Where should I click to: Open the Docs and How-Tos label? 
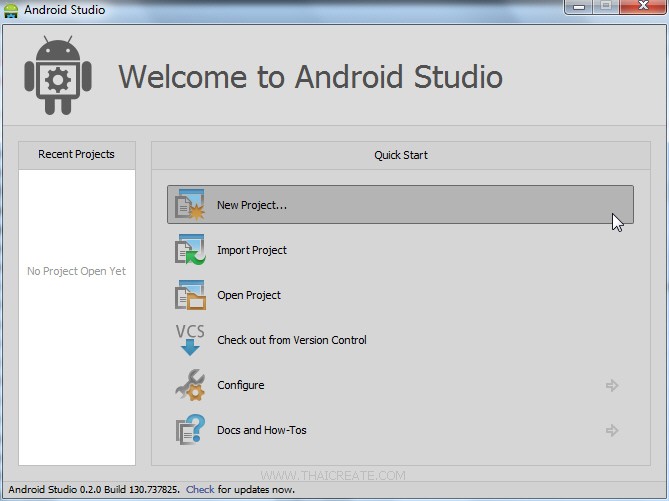tap(262, 430)
